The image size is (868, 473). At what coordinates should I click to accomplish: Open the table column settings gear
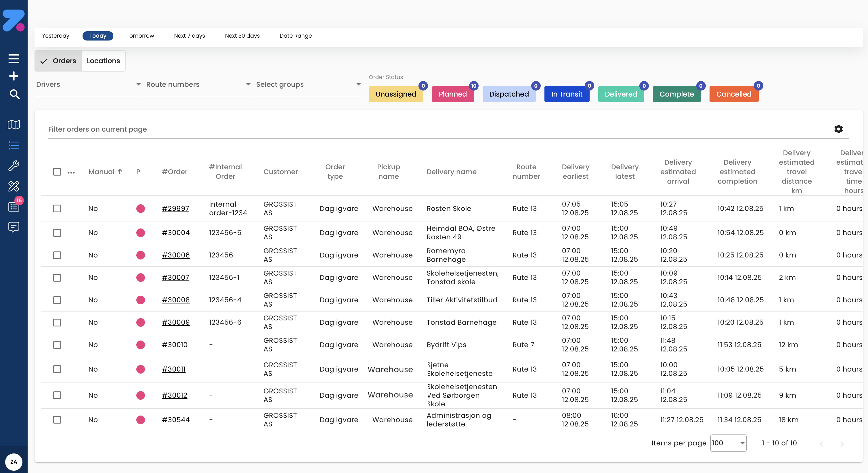click(x=839, y=129)
